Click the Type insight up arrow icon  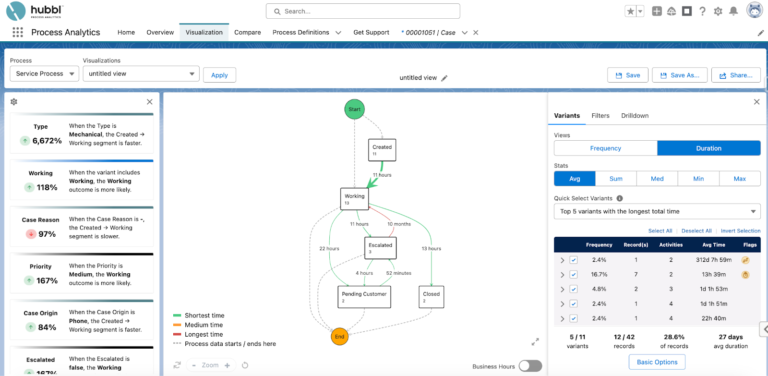[24, 141]
